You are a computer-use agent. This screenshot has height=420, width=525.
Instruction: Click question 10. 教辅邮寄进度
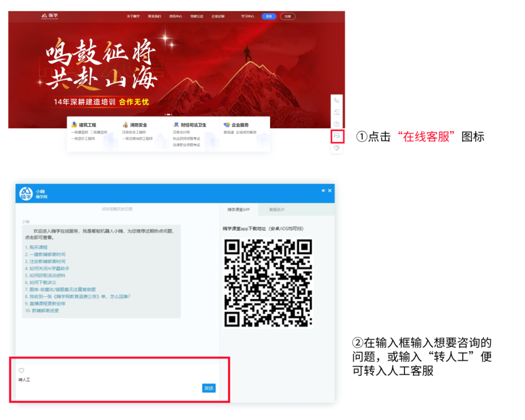click(x=42, y=311)
